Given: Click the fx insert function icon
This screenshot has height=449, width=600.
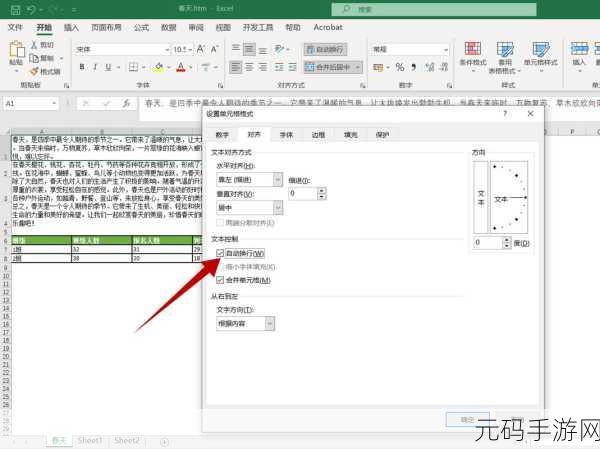Looking at the screenshot, I should pos(126,103).
